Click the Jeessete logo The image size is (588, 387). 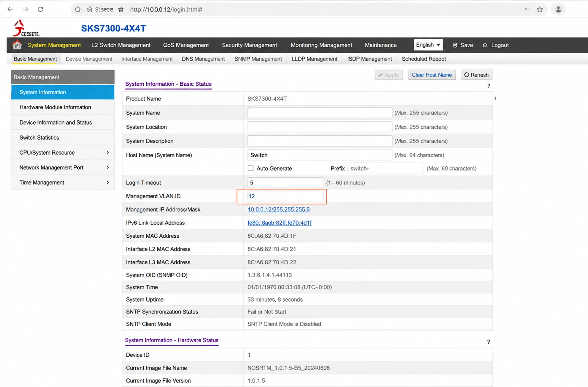point(26,28)
